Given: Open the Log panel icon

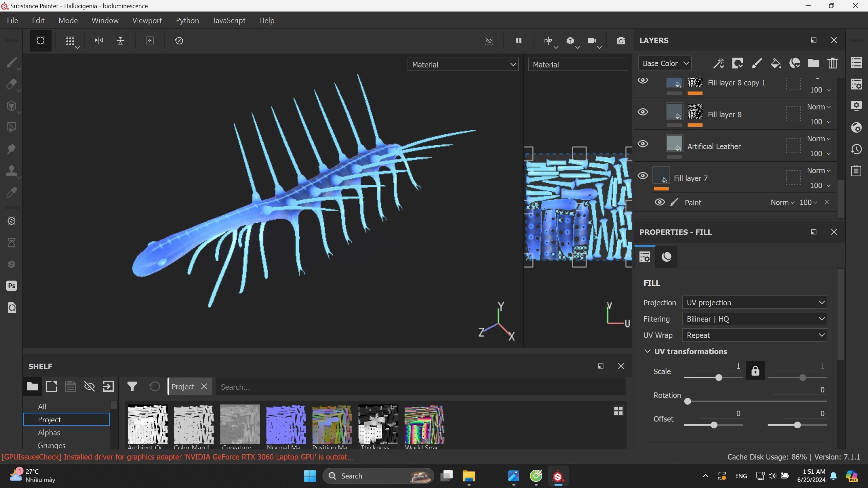Looking at the screenshot, I should click(856, 171).
